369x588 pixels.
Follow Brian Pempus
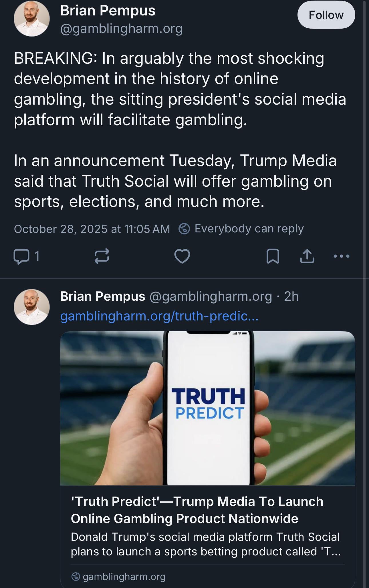(326, 15)
